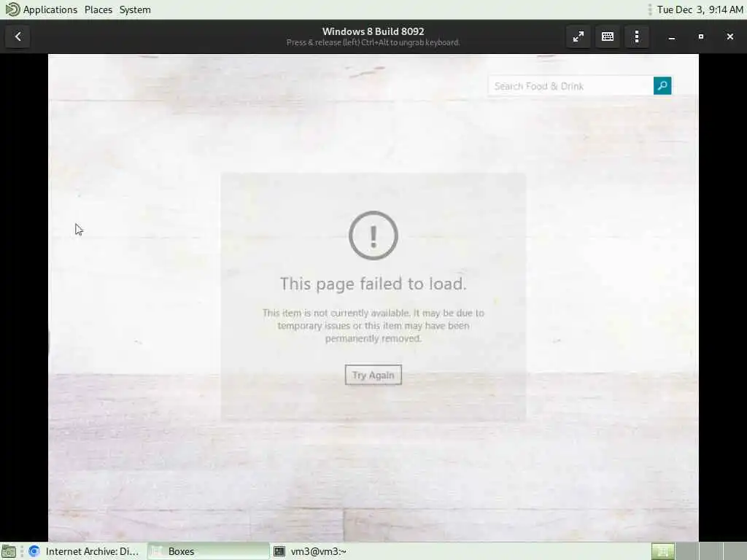Open the Places menu
Image resolution: width=747 pixels, height=560 pixels.
pyautogui.click(x=98, y=9)
